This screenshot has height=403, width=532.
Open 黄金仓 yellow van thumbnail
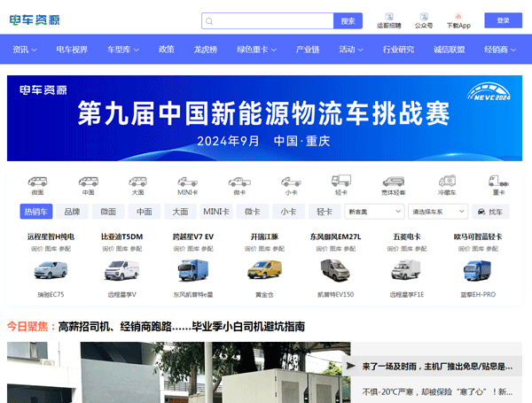tap(264, 270)
